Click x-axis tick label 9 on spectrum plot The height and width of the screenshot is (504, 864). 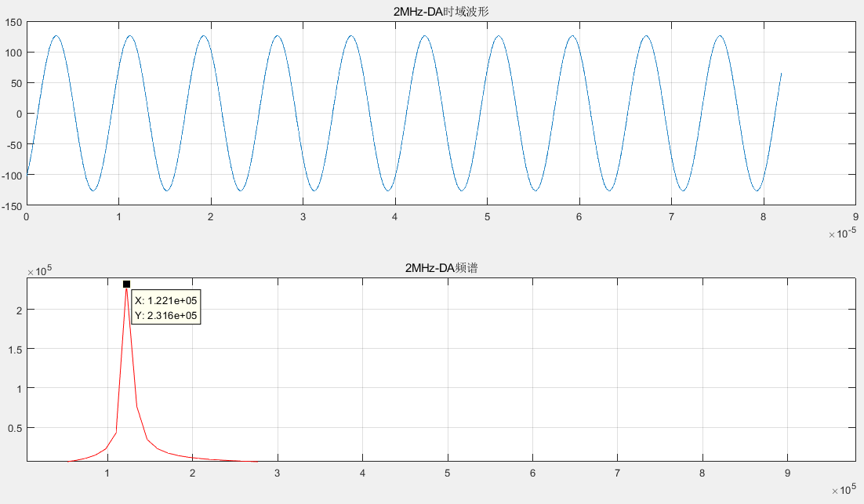click(x=787, y=473)
